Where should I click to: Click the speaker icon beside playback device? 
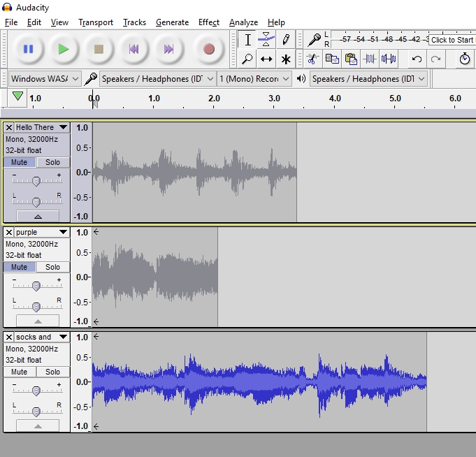301,79
